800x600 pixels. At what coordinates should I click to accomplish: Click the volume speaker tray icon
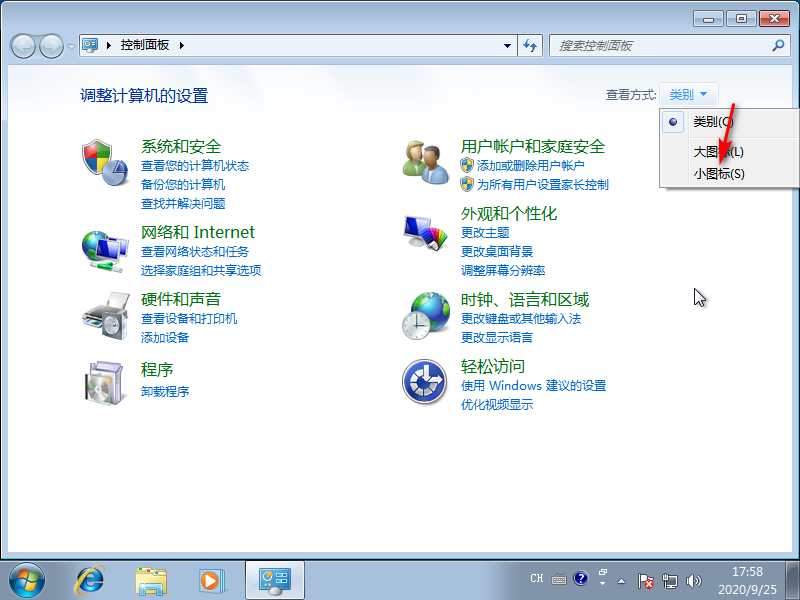click(694, 580)
